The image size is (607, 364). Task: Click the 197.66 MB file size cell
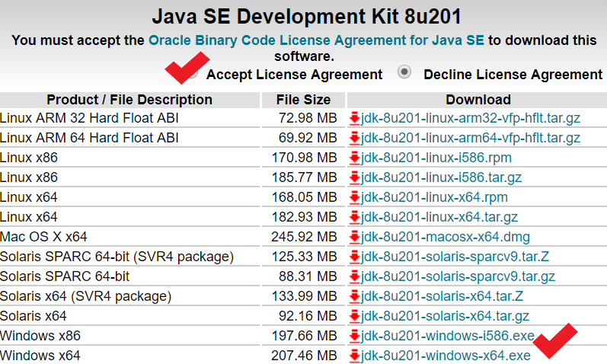(305, 335)
